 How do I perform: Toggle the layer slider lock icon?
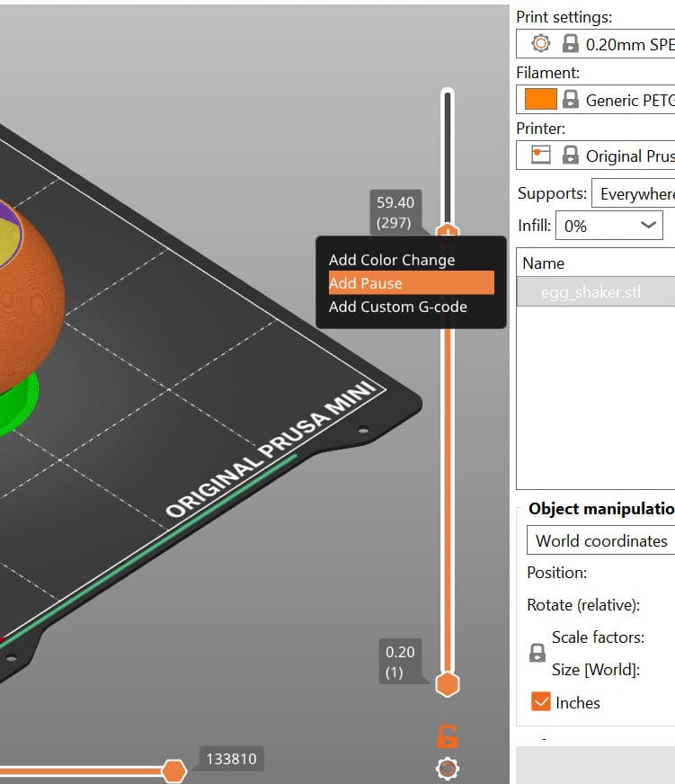tap(447, 736)
